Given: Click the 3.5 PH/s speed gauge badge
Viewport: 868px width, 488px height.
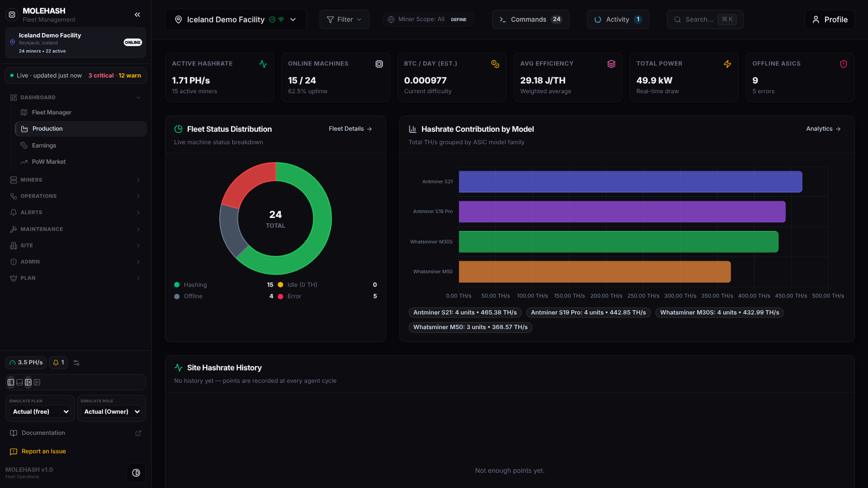Looking at the screenshot, I should [x=26, y=363].
